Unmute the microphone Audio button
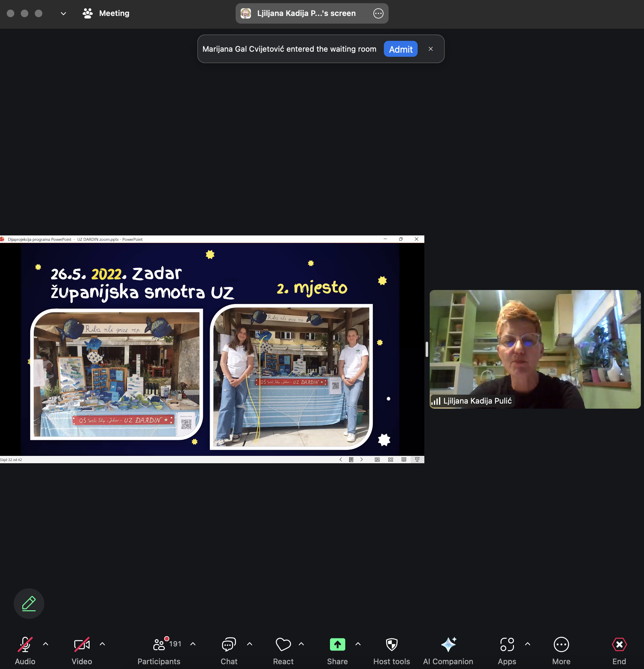Viewport: 644px width, 669px height. [x=25, y=644]
